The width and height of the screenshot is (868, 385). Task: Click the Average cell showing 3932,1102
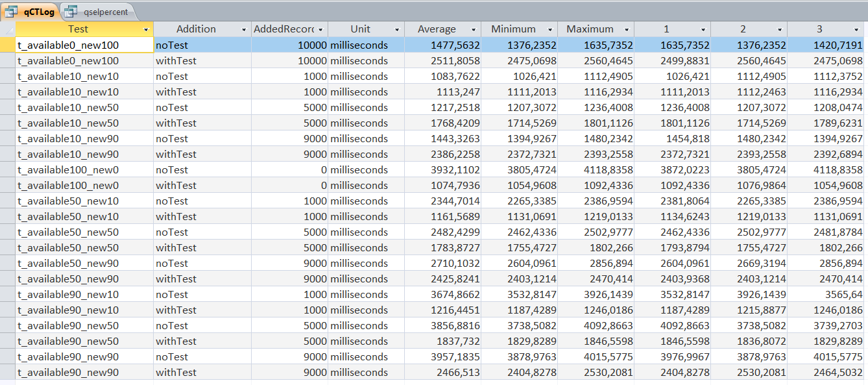pyautogui.click(x=442, y=169)
